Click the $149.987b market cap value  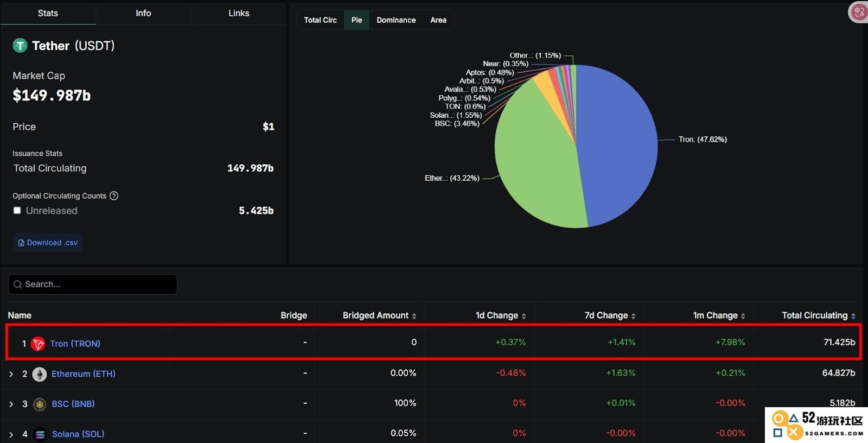[x=52, y=96]
